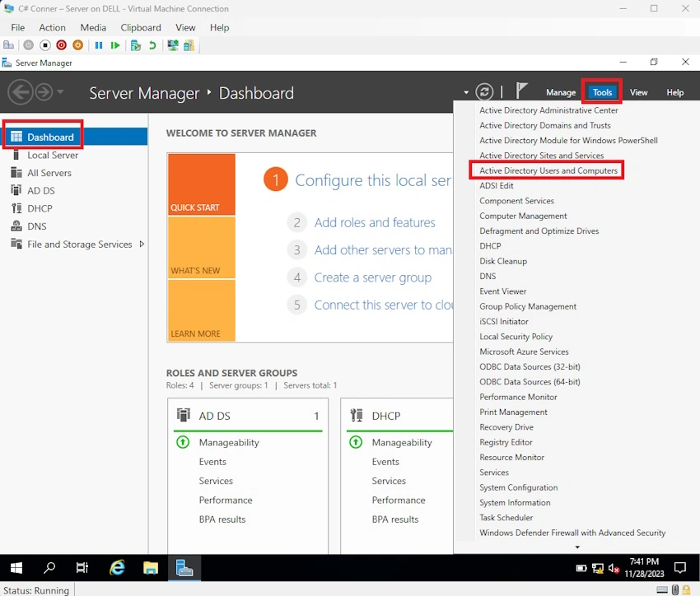Open Internet Explorer from taskbar
The image size is (700, 596).
[117, 567]
